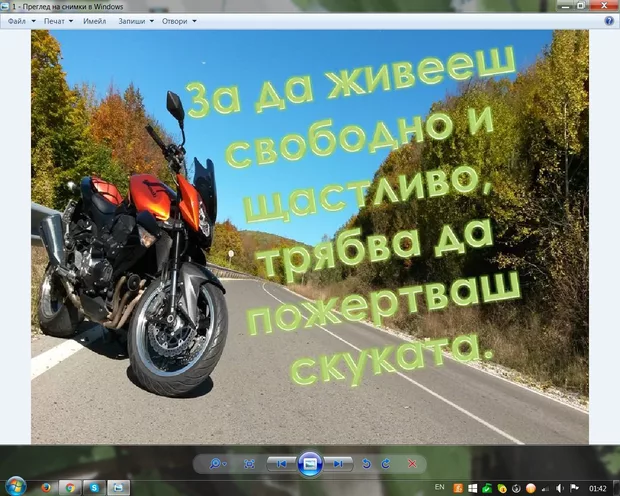Restore down the Photo Viewer window
The width and height of the screenshot is (620, 496).
click(x=580, y=6)
